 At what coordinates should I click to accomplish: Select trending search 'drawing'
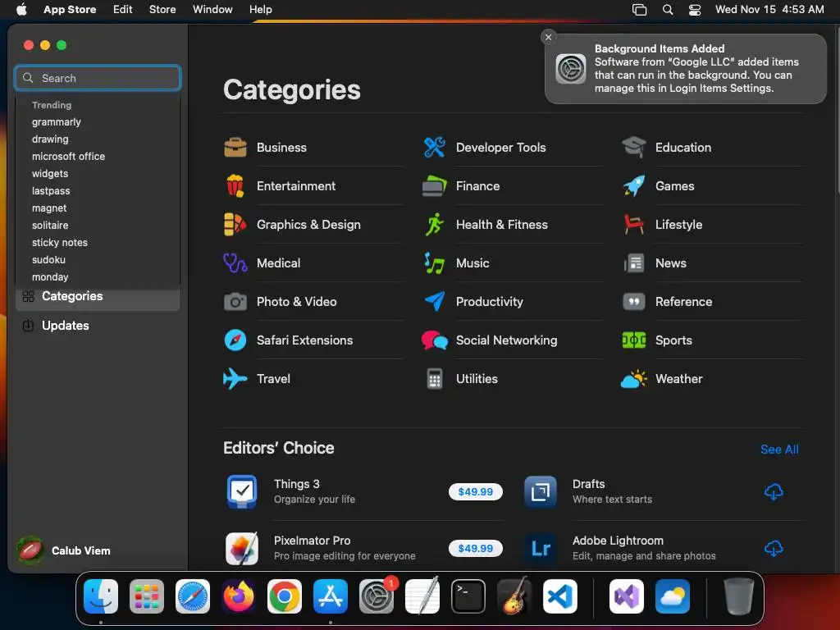click(x=50, y=139)
